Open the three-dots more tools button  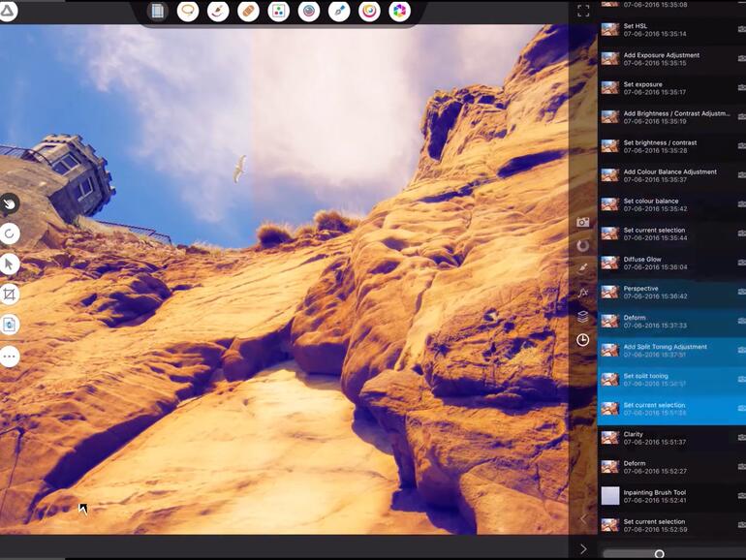click(9, 357)
